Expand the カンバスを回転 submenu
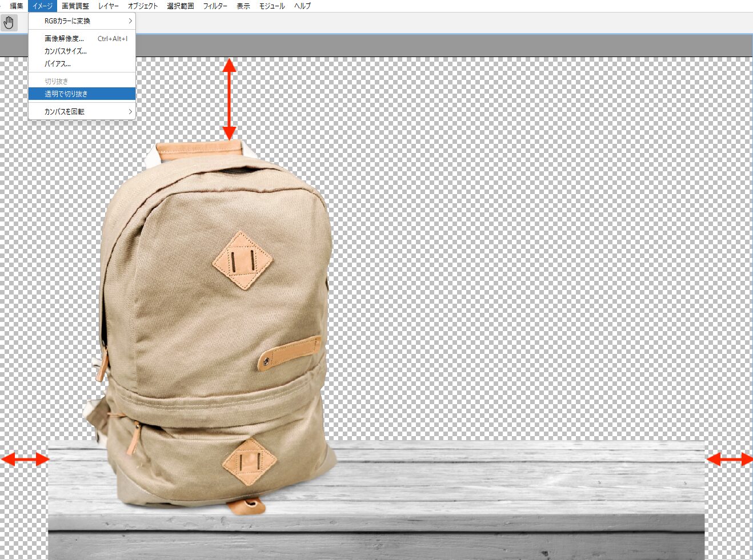This screenshot has height=560, width=753. (82, 111)
